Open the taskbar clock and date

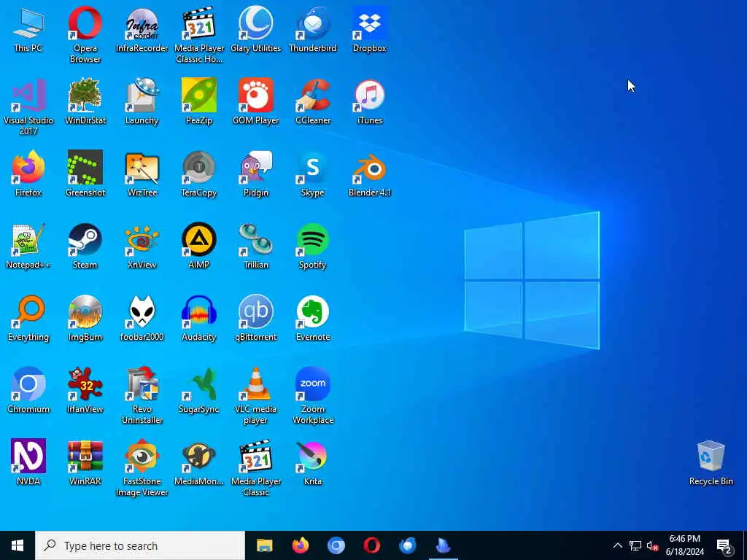684,545
